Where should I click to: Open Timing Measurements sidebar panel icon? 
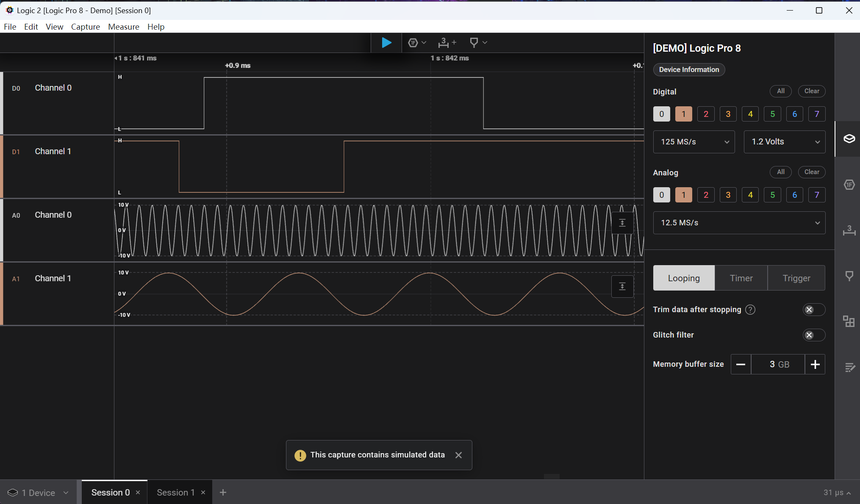(x=849, y=230)
